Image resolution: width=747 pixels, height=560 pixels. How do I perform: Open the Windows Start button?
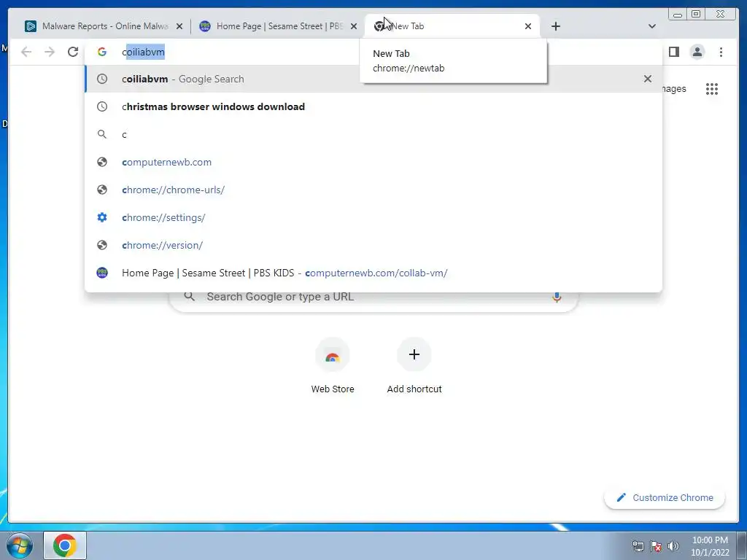click(19, 545)
